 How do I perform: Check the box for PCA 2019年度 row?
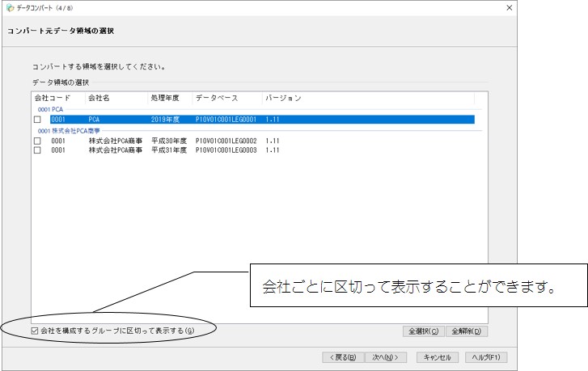pos(37,120)
